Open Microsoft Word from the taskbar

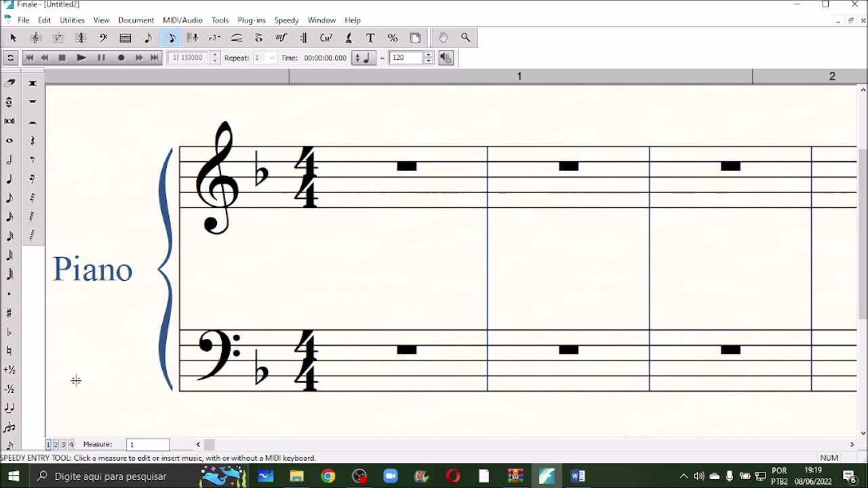coord(578,476)
